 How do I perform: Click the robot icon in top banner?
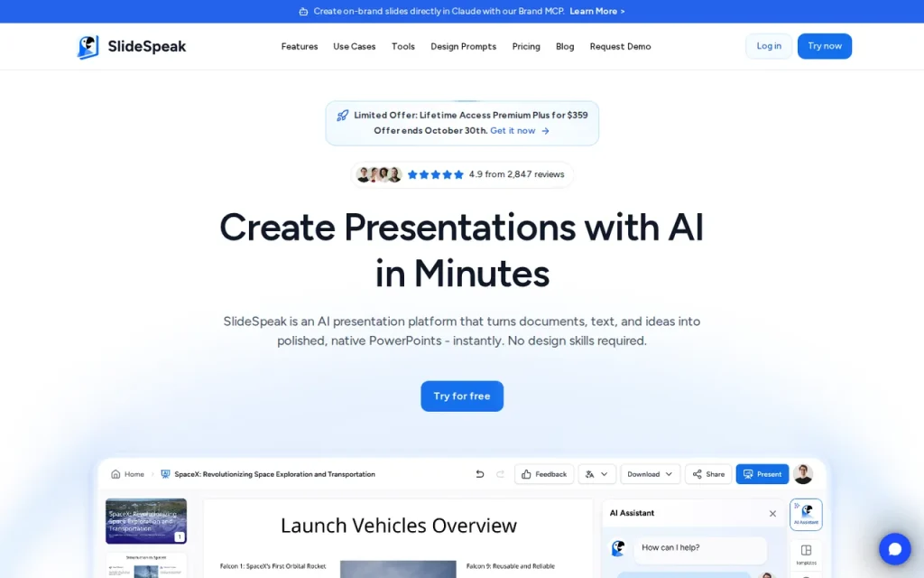pos(303,11)
